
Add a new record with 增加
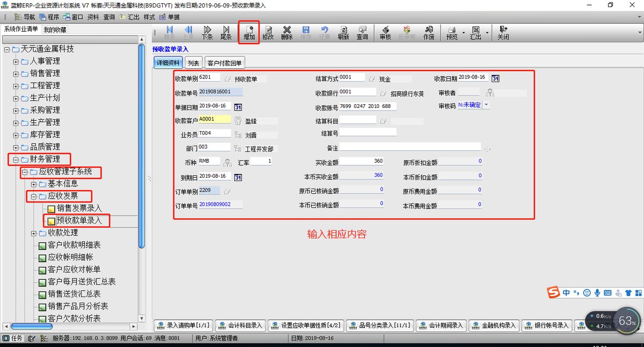click(x=249, y=33)
